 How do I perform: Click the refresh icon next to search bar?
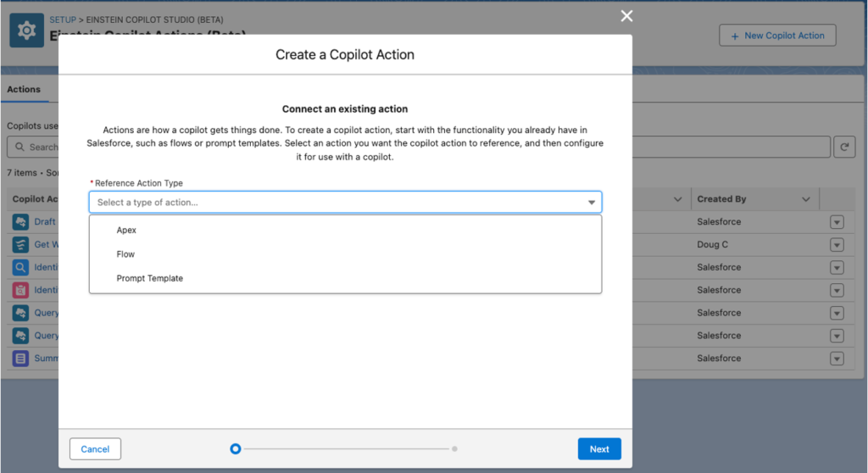click(844, 147)
